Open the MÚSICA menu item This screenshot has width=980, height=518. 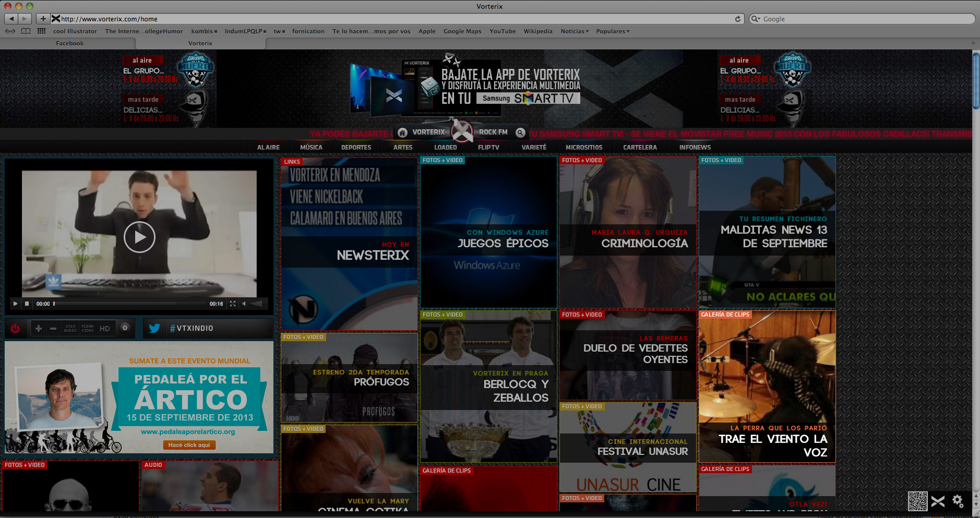(311, 148)
